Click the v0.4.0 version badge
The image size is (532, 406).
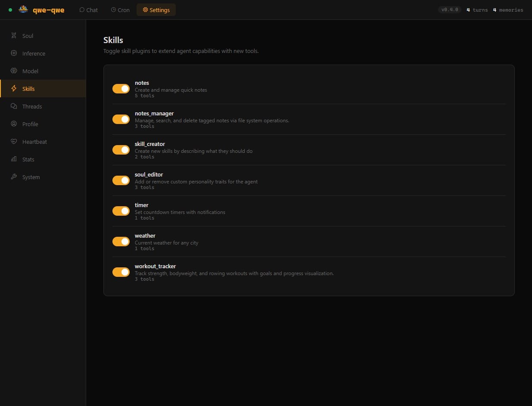click(449, 9)
